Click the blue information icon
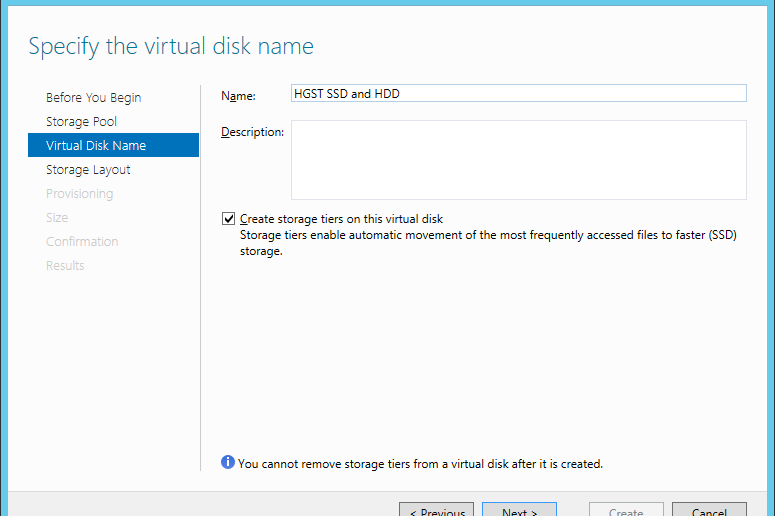 point(228,462)
